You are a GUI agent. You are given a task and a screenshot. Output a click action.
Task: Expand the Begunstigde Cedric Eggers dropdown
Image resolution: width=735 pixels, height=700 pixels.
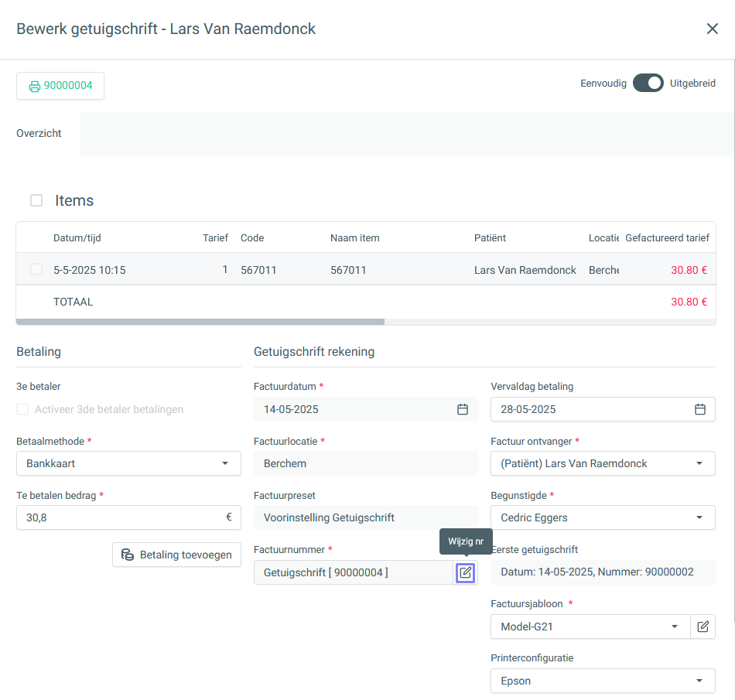[699, 517]
